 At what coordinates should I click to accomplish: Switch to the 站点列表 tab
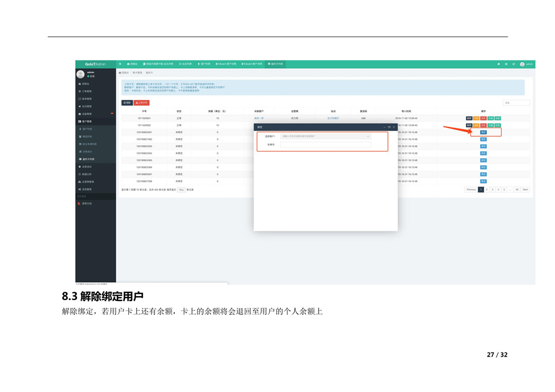click(185, 64)
